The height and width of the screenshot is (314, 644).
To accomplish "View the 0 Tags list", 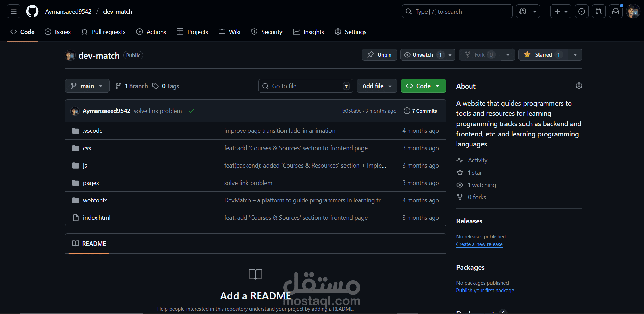I will coord(166,86).
